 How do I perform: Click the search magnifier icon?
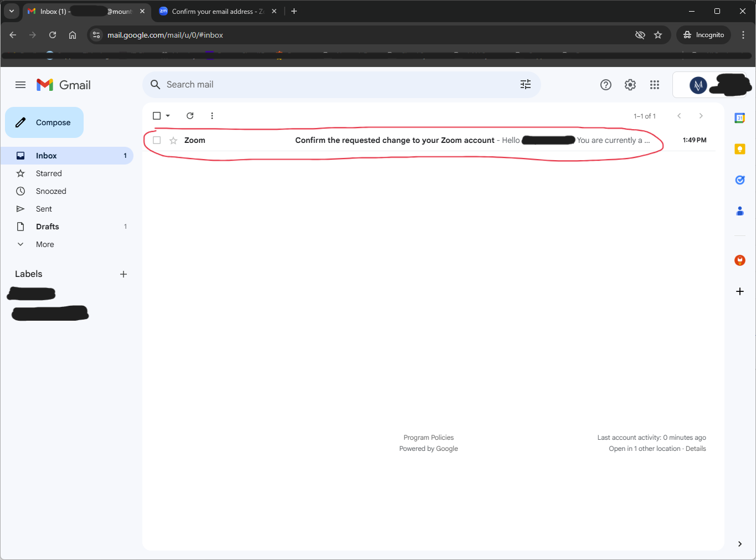click(x=156, y=85)
